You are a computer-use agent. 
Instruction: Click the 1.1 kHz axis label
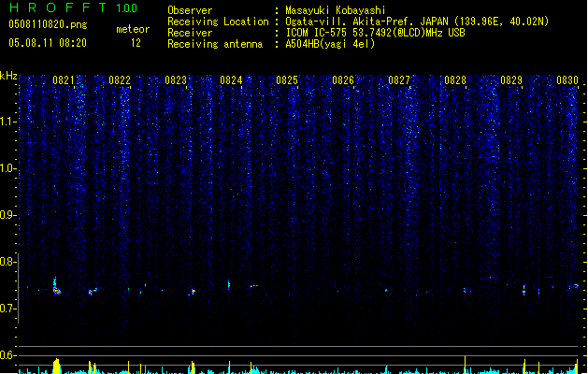coord(7,122)
